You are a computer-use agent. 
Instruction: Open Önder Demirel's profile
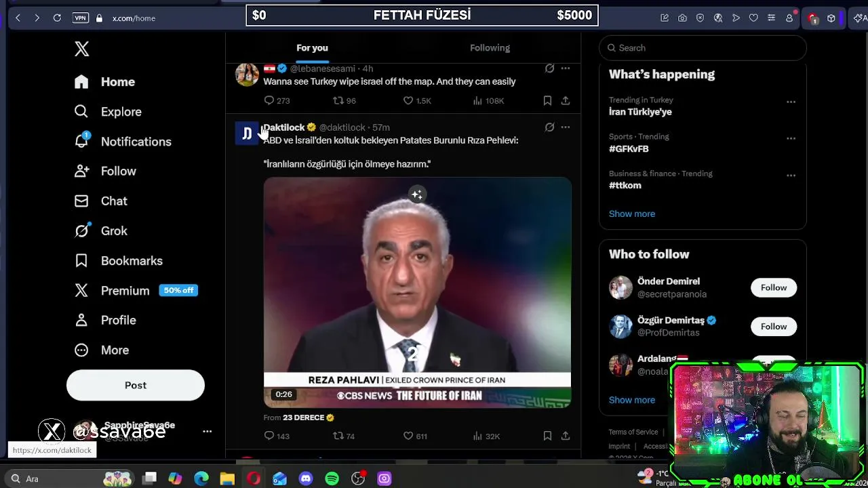click(669, 281)
